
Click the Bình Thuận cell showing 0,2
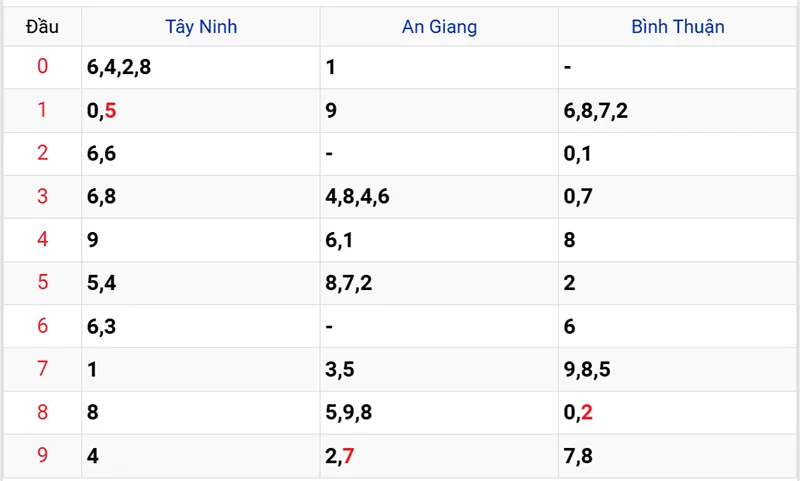(x=579, y=413)
